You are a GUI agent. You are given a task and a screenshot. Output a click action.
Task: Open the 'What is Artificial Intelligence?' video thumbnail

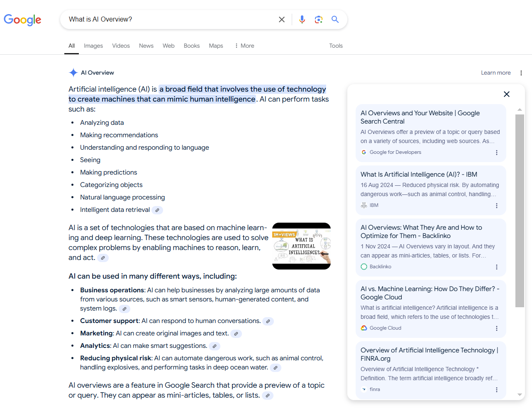tap(301, 246)
